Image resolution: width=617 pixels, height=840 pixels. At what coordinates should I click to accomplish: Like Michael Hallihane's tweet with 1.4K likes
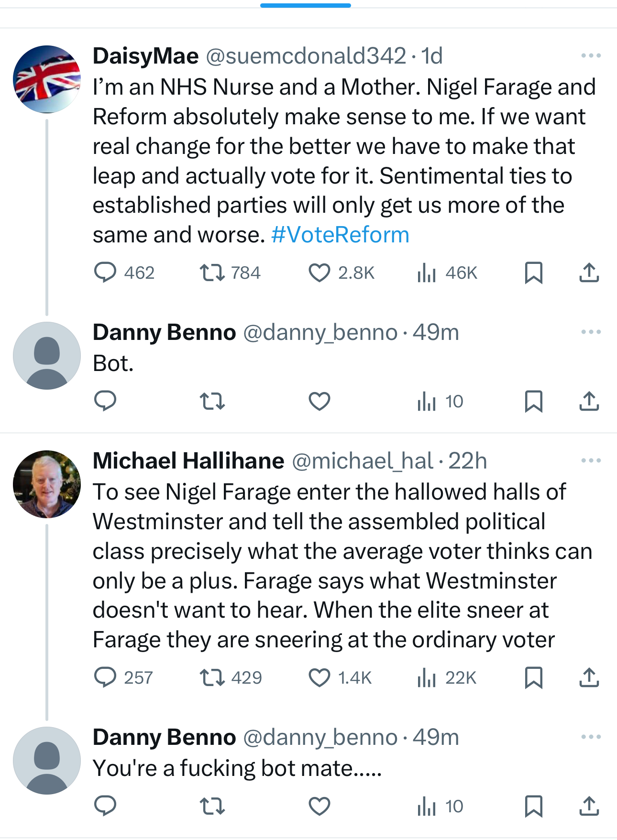pyautogui.click(x=319, y=677)
